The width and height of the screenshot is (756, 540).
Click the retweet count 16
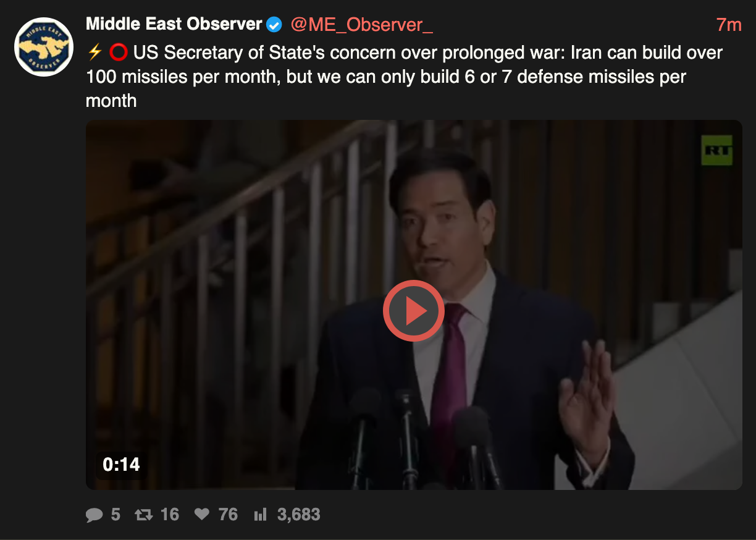[170, 515]
